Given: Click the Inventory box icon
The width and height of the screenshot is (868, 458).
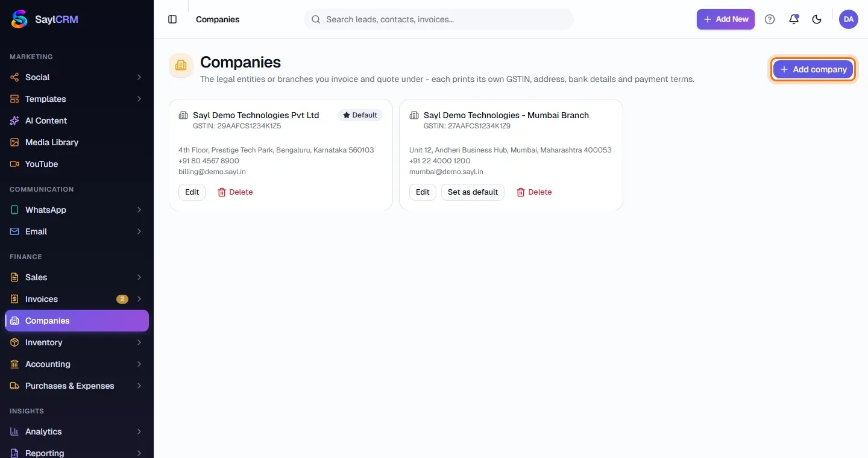Looking at the screenshot, I should (14, 342).
